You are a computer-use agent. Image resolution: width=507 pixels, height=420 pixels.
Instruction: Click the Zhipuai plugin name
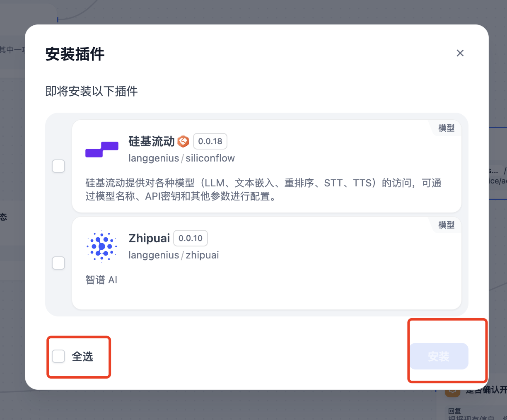point(149,238)
